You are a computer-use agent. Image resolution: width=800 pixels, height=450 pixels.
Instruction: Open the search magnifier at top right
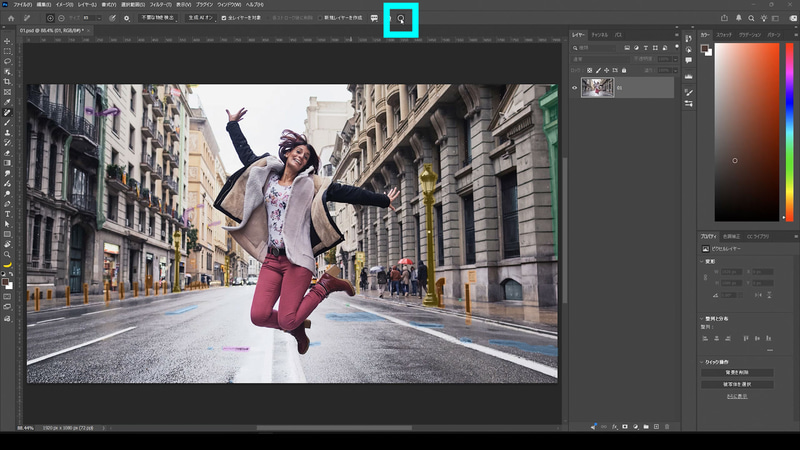751,18
